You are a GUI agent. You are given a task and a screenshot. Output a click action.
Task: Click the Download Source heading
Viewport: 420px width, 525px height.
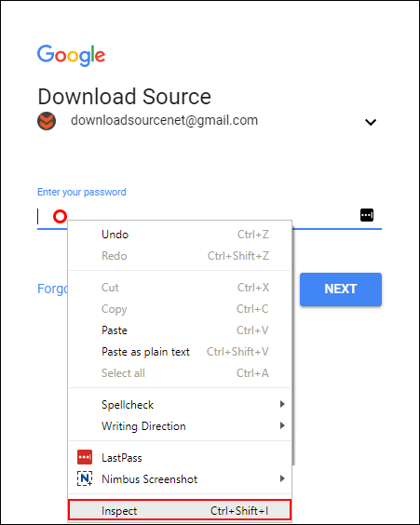coord(124,97)
